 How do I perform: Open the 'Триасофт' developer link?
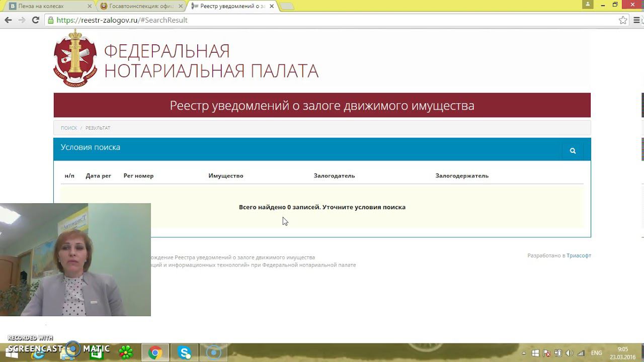579,255
